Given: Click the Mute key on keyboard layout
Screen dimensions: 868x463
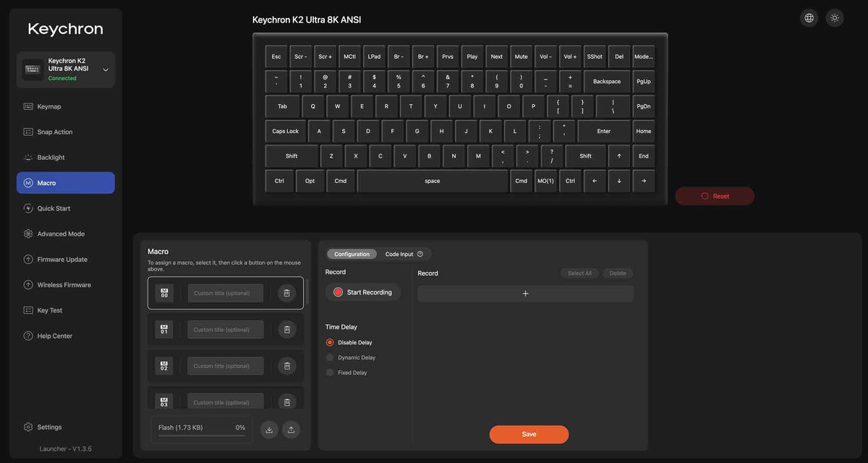Looking at the screenshot, I should (x=521, y=56).
